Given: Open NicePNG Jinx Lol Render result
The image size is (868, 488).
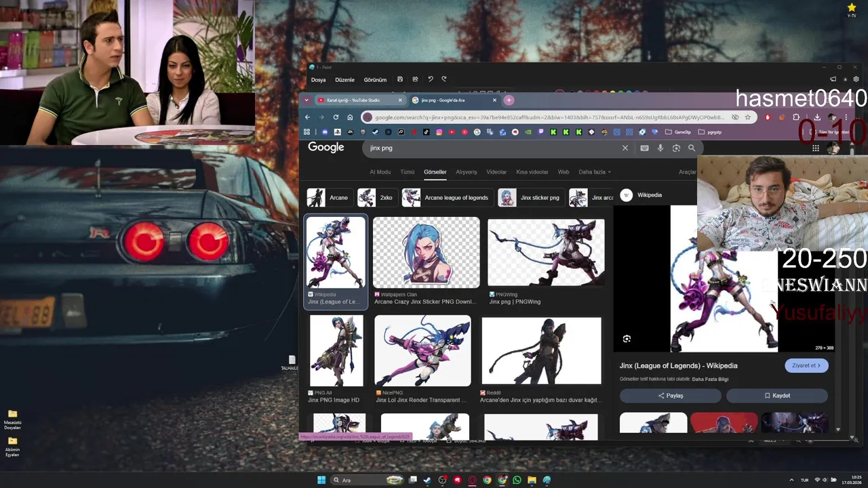Looking at the screenshot, I should (422, 350).
